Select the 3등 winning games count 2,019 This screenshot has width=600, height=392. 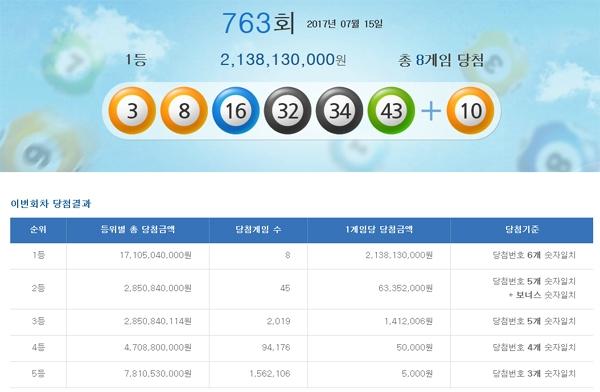point(279,321)
